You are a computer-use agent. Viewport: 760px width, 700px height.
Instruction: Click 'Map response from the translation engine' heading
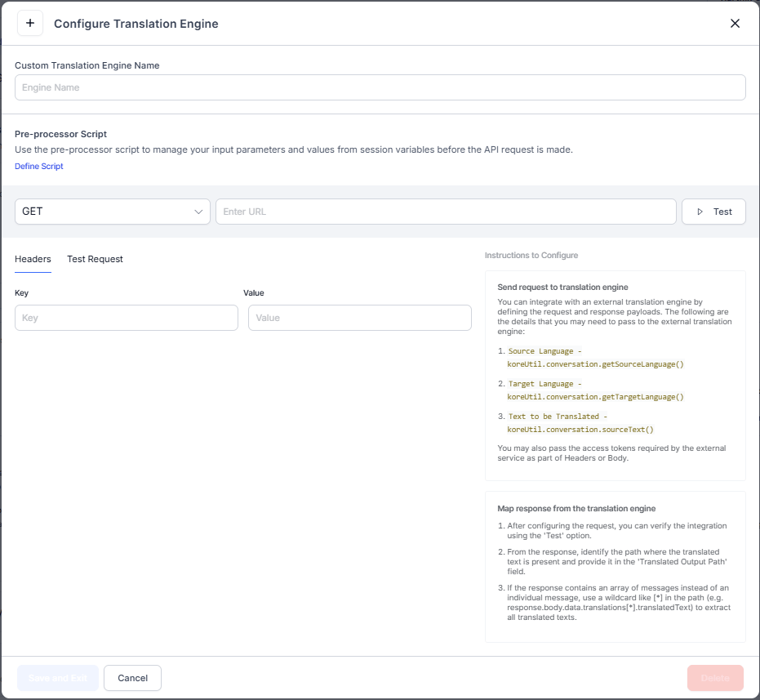pos(576,508)
